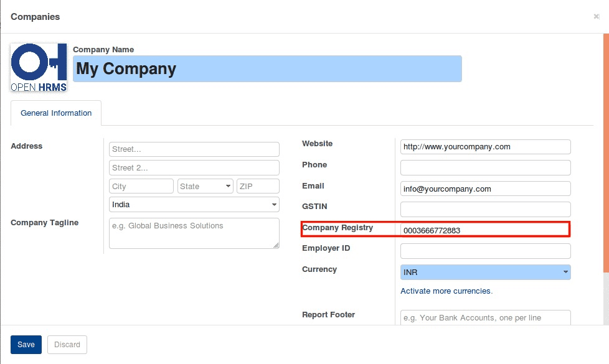
Task: Click the City field
Action: pyautogui.click(x=141, y=185)
